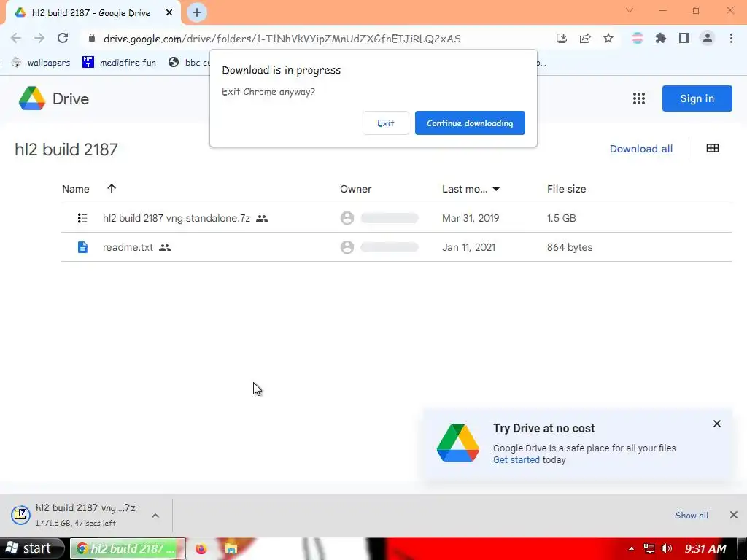Click Chrome taskbar button hl2 build 2187
The width and height of the screenshot is (747, 560).
[x=128, y=548]
